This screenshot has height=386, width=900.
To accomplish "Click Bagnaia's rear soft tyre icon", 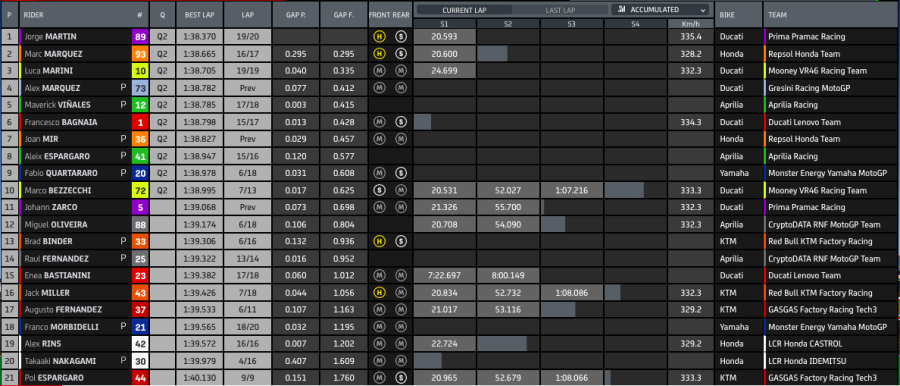I will point(401,122).
